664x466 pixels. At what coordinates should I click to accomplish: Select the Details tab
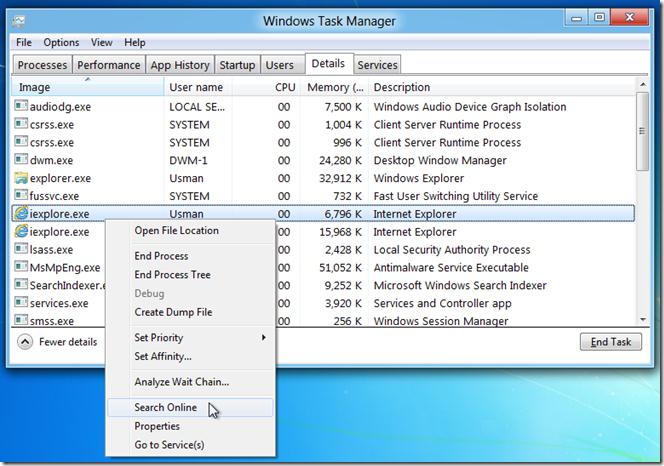328,64
